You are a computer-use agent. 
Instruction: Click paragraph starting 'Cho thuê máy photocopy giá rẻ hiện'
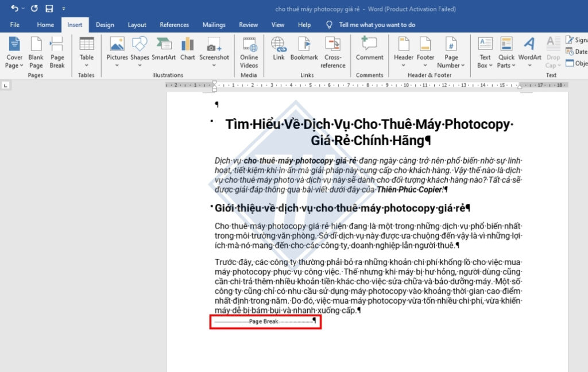368,235
